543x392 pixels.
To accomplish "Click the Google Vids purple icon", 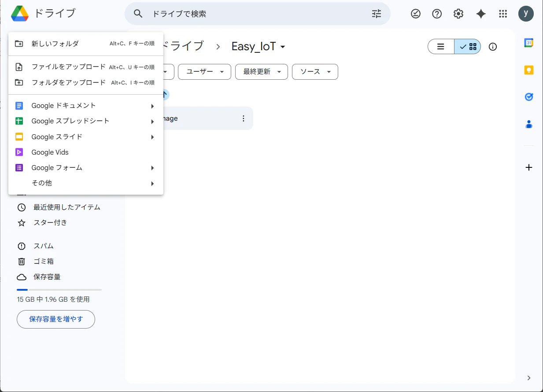I will [19, 152].
